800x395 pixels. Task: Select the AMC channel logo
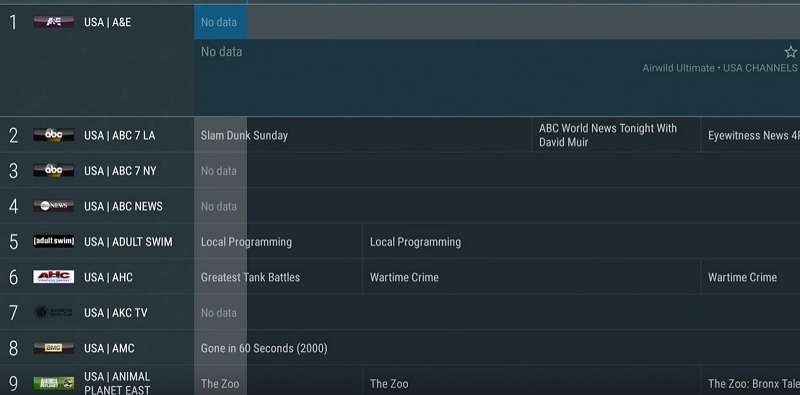(54, 348)
